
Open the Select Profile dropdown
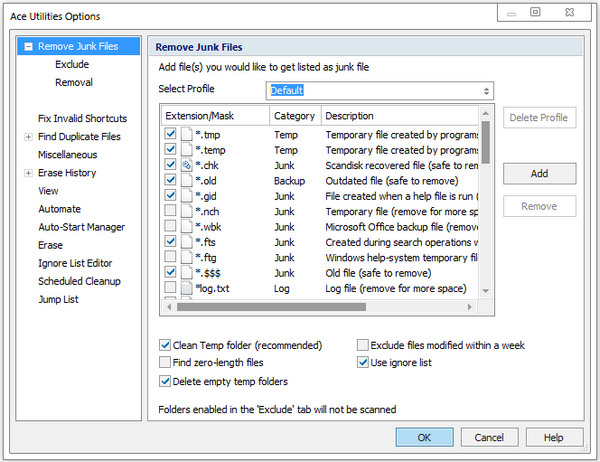click(486, 91)
